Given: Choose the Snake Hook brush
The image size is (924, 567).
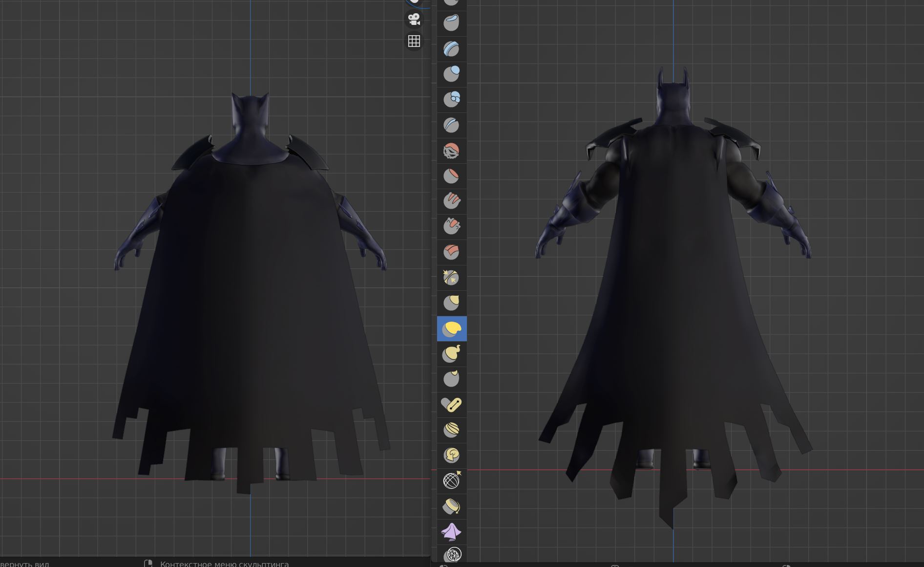Looking at the screenshot, I should click(451, 354).
